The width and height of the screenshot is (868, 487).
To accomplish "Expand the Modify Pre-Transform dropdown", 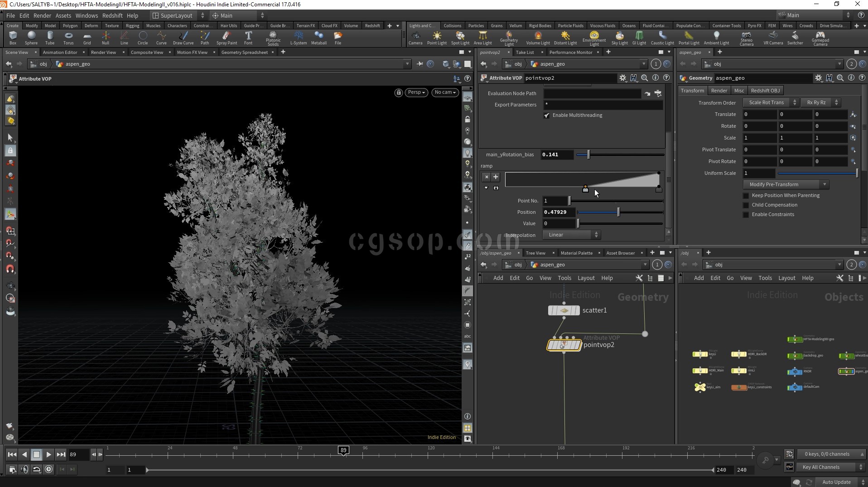I will click(786, 184).
